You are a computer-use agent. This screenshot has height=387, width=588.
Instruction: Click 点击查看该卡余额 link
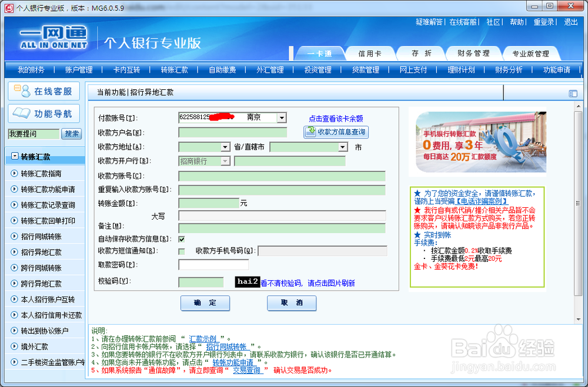coord(336,119)
